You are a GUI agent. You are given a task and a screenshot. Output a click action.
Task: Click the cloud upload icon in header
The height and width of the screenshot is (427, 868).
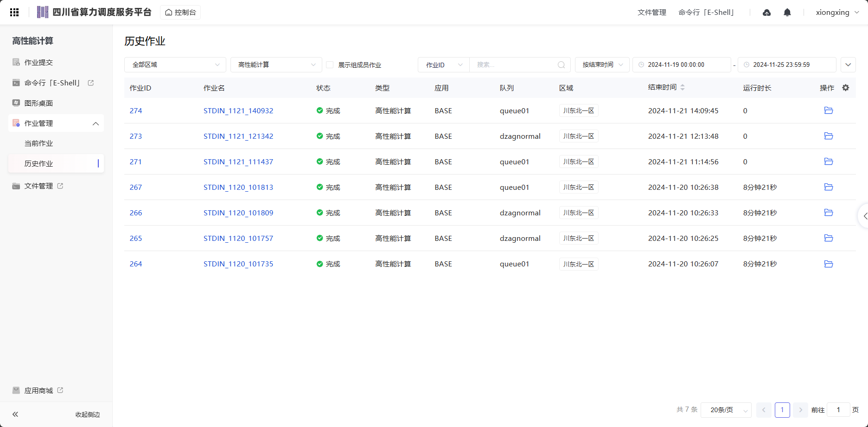click(x=766, y=13)
